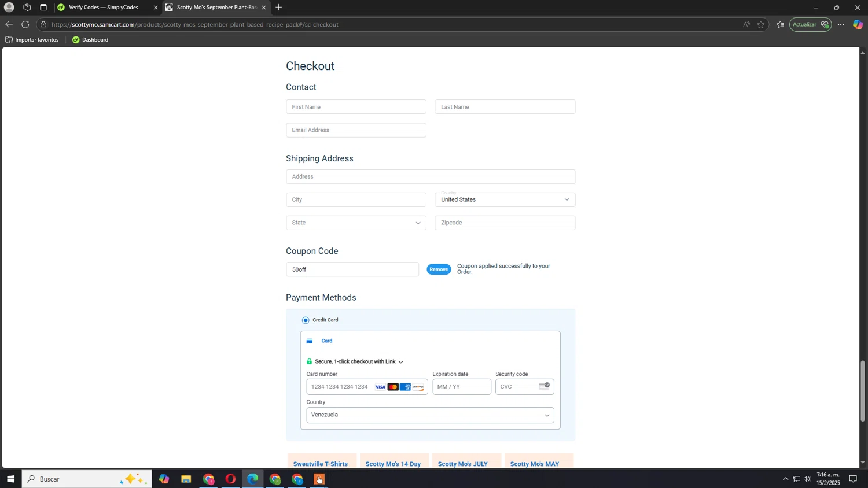Open Scotty Mo's MAY product link

click(535, 464)
